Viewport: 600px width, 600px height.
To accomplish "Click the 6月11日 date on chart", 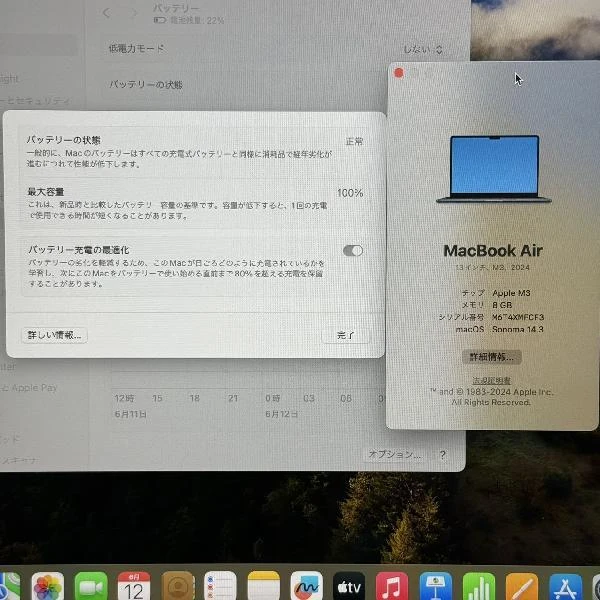I will coord(130,414).
